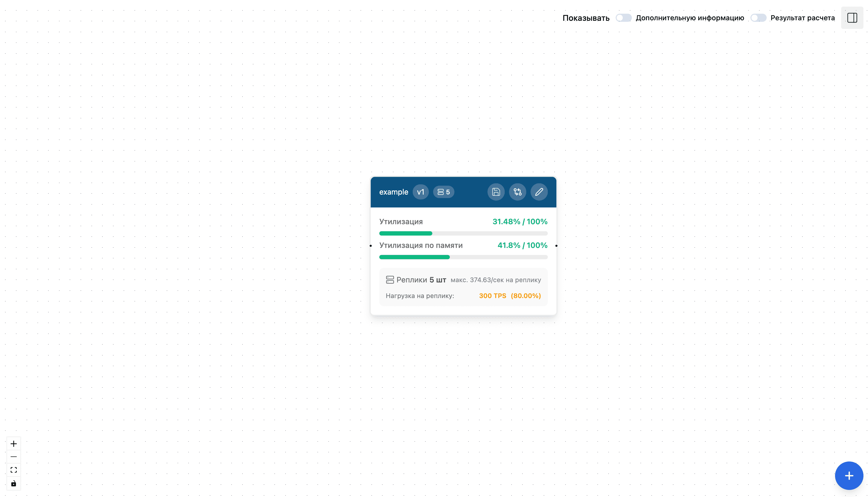Select the example node title

[393, 192]
